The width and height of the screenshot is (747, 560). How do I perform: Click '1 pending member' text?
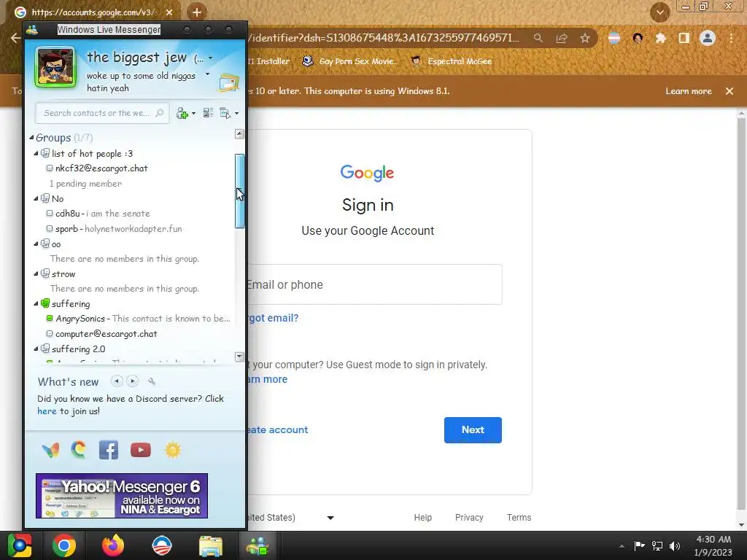tap(86, 183)
